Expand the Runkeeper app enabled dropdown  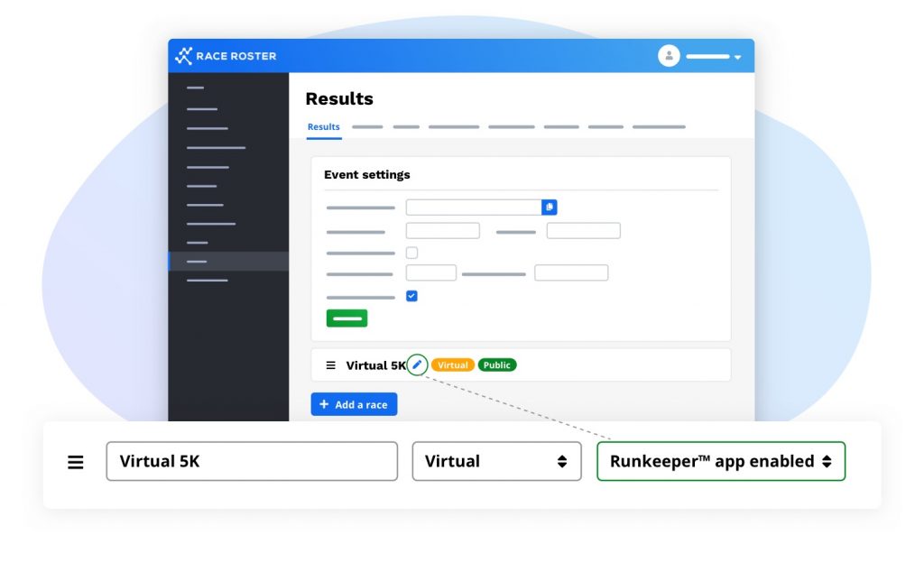point(720,461)
